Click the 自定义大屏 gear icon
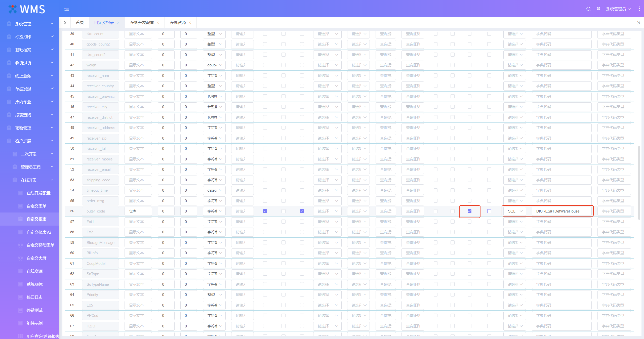This screenshot has height=339, width=644. pyautogui.click(x=21, y=258)
